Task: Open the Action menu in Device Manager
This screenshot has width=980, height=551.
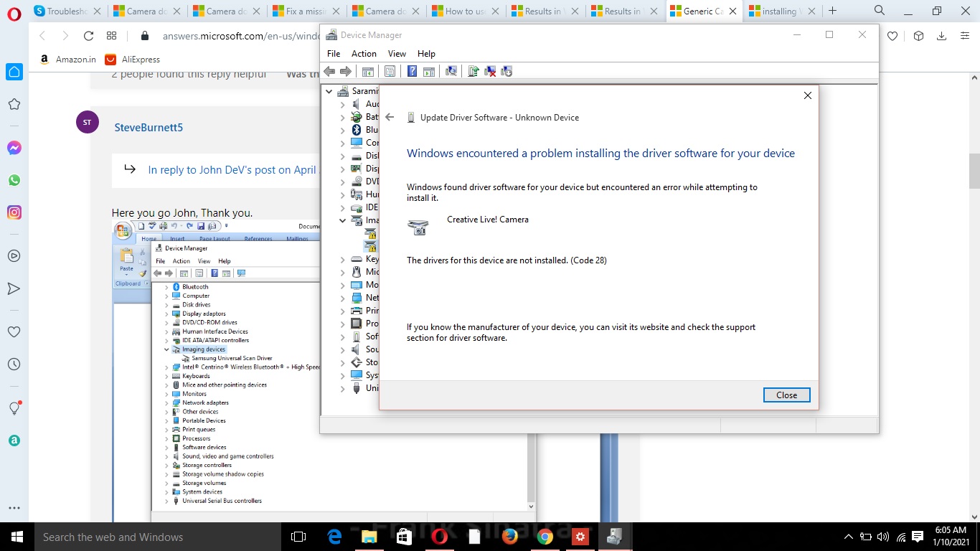Action: 364,54
